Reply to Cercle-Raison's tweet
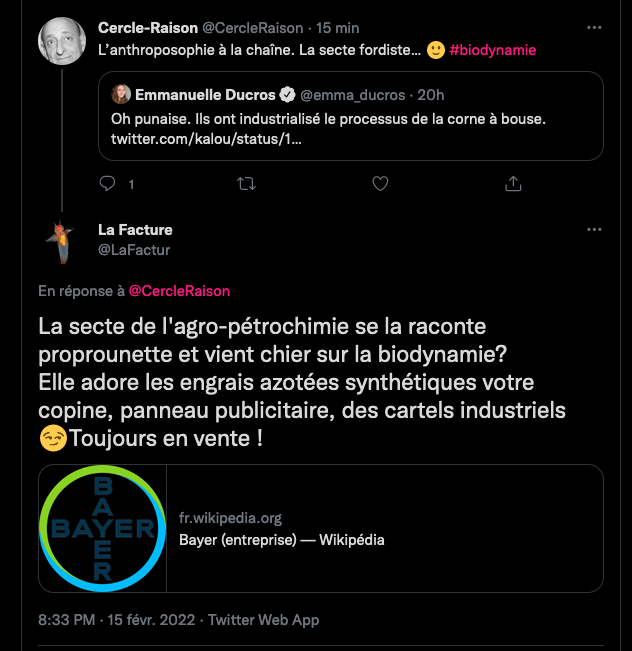Screen dimensions: 632x651 (109, 184)
